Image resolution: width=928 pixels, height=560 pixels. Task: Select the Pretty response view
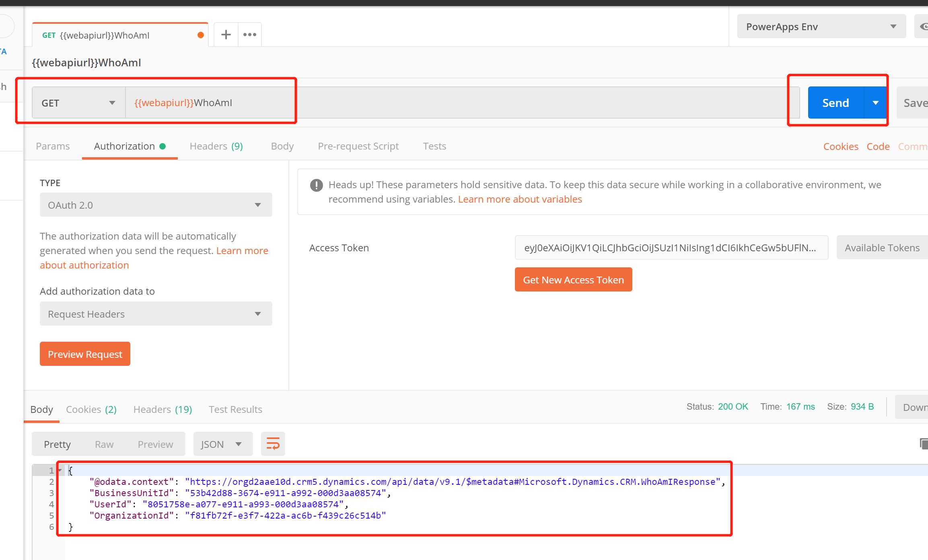click(58, 444)
